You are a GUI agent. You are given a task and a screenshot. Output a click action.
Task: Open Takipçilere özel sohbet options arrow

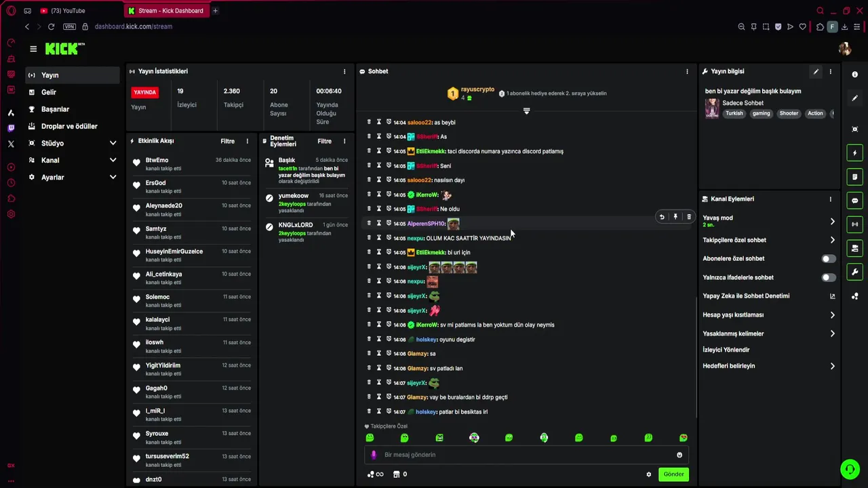(x=832, y=240)
